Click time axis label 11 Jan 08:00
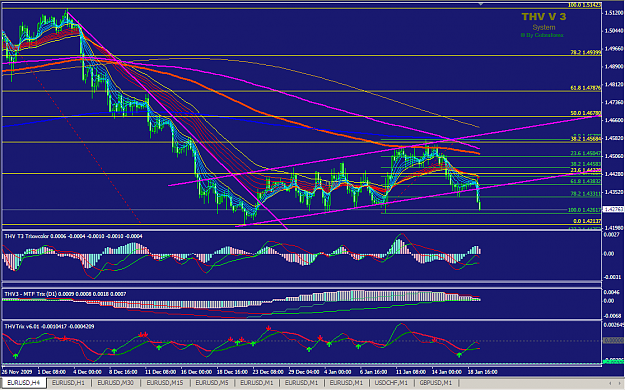This screenshot has width=625, height=390. coord(411,372)
